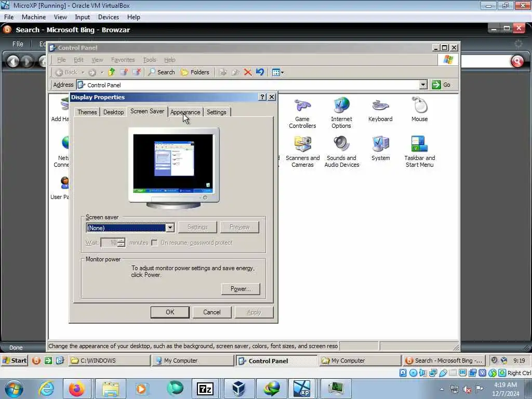Switch to the Settings tab

217,112
